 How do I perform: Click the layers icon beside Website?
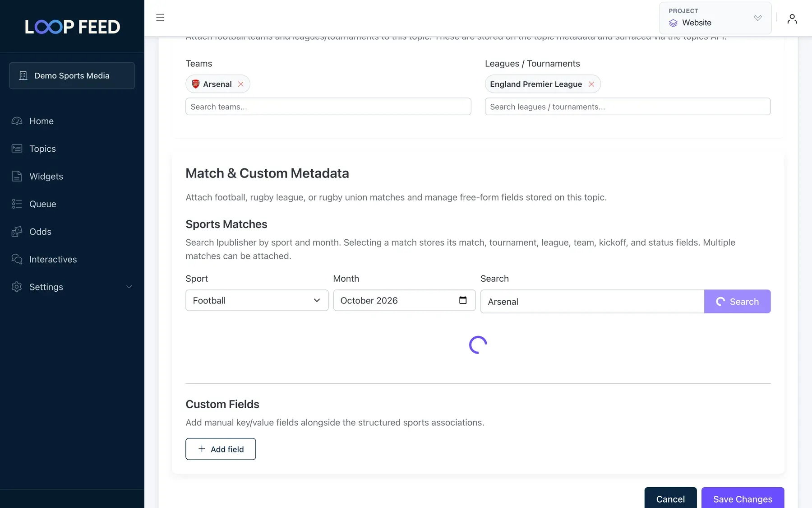pyautogui.click(x=673, y=23)
